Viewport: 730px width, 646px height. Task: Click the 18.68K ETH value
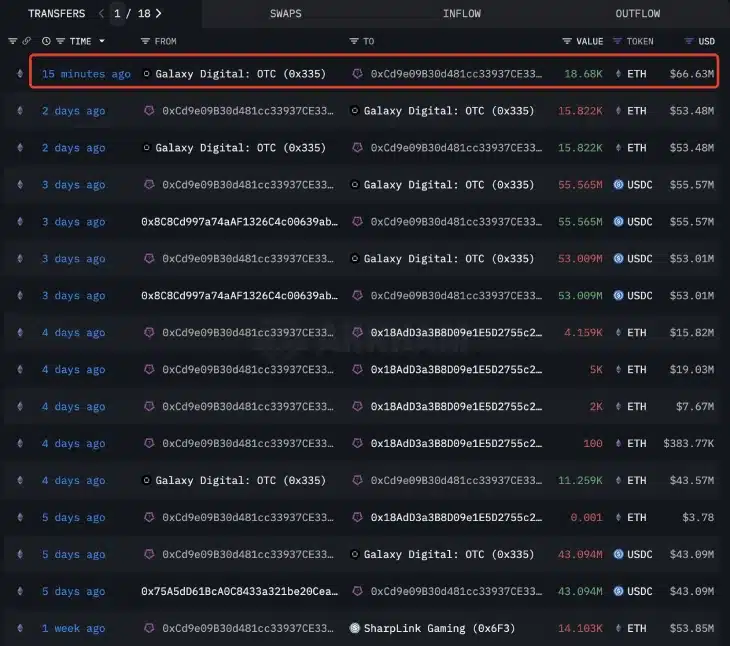(x=583, y=74)
